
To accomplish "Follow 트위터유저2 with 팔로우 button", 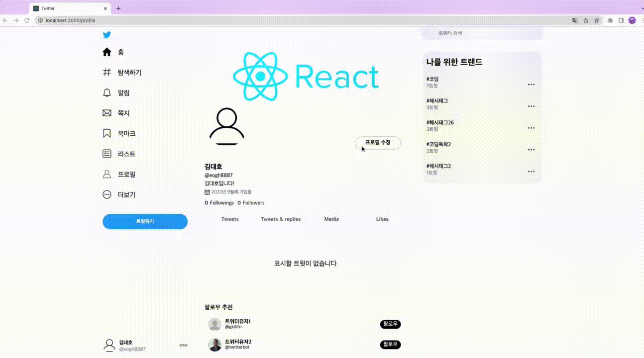I will tap(390, 345).
